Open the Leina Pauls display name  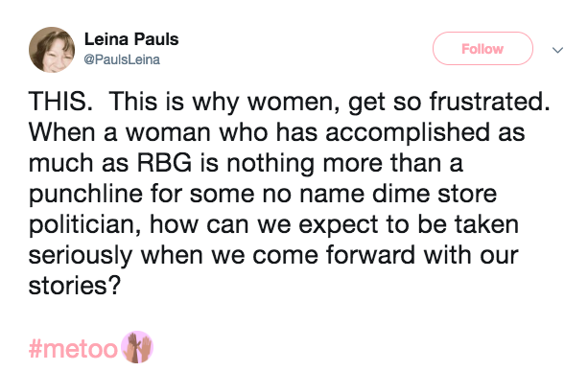click(131, 39)
